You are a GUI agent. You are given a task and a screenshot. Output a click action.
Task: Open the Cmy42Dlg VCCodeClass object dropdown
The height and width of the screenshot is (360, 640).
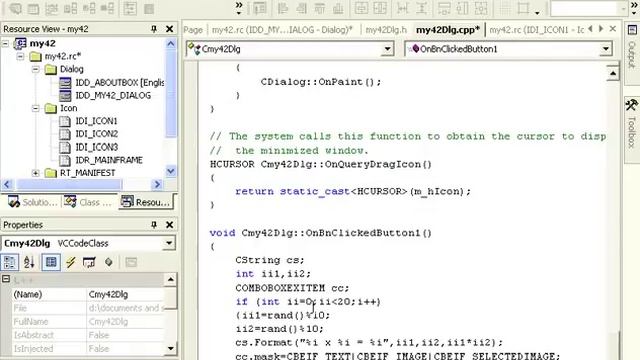(169, 243)
